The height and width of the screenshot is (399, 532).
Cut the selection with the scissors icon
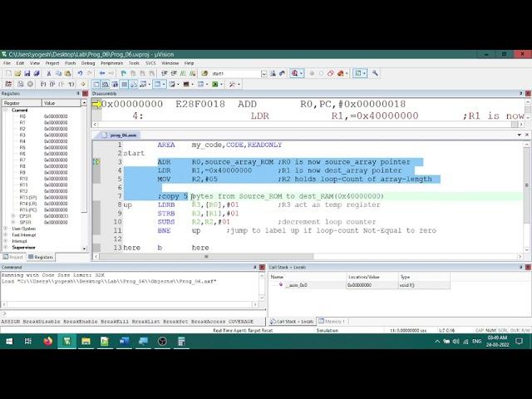point(49,73)
